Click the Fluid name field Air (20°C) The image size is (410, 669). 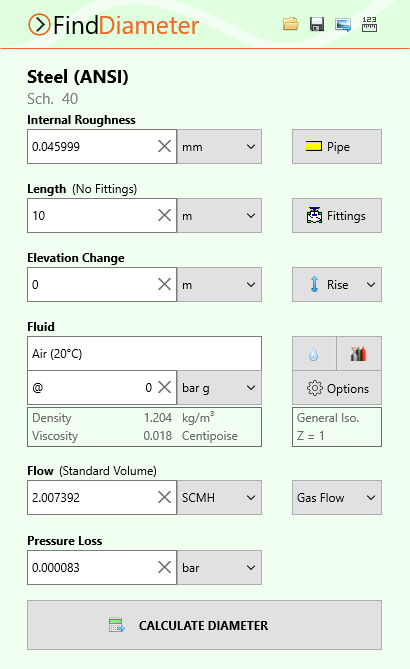(x=145, y=353)
